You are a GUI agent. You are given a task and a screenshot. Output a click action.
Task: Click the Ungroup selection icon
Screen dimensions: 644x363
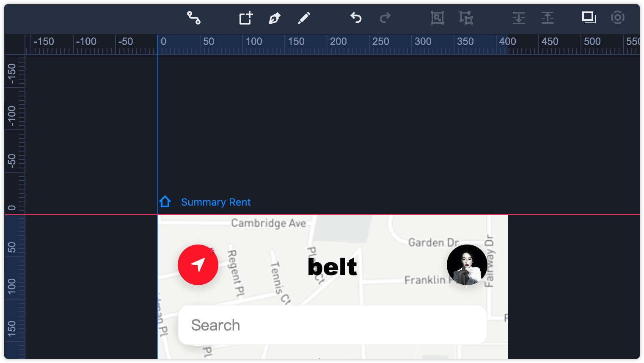[x=466, y=18]
